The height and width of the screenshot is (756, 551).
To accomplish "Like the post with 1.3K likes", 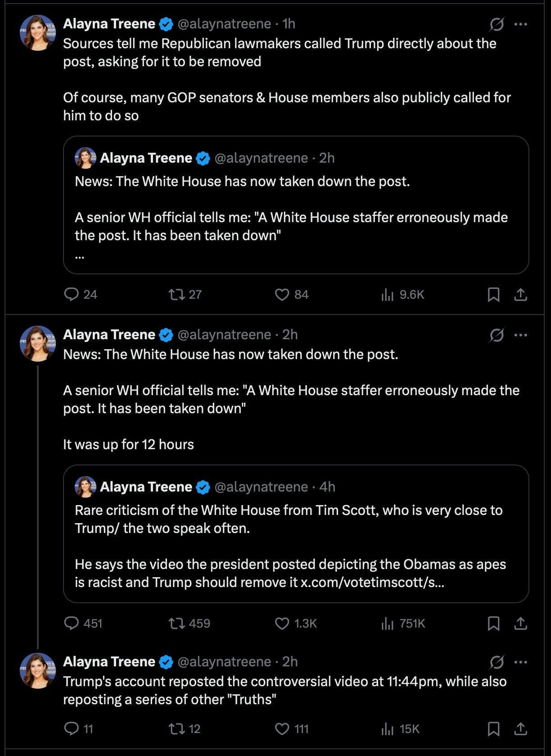I will (x=282, y=624).
